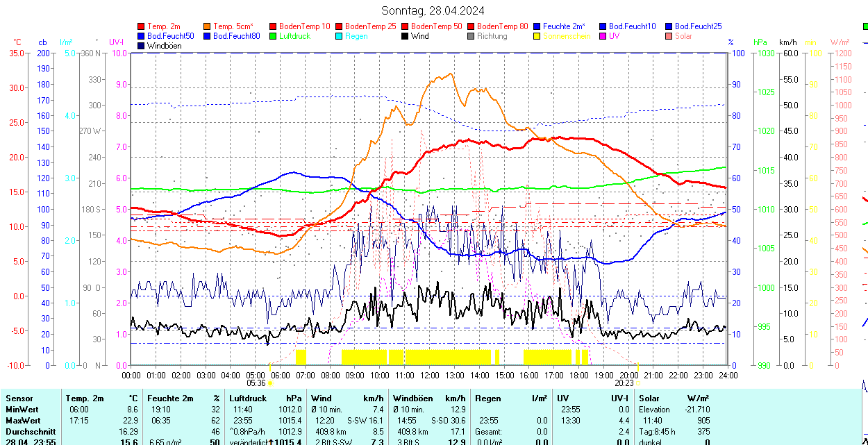868x445 pixels.
Task: Click the red Temp. 2m legend square
Action: pos(142,26)
